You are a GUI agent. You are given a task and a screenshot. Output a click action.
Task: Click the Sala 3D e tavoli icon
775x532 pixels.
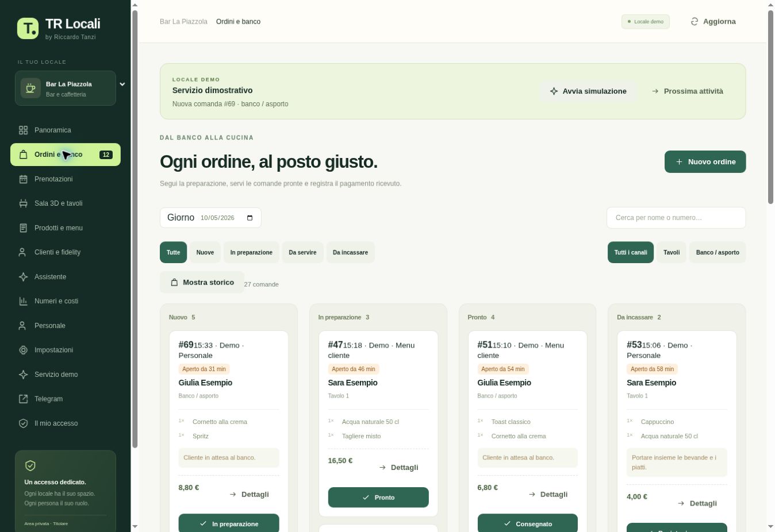(x=23, y=203)
